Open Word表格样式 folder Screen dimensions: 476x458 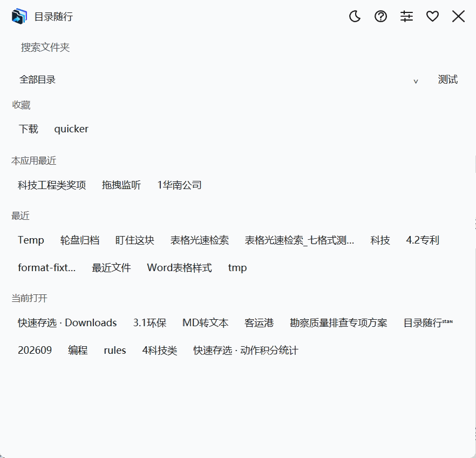click(179, 267)
